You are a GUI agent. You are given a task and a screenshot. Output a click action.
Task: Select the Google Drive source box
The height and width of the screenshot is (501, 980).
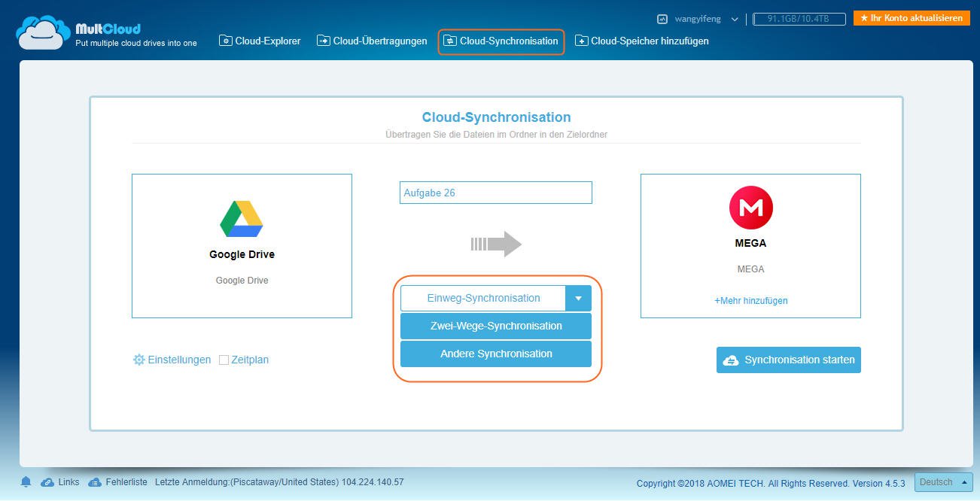[242, 246]
